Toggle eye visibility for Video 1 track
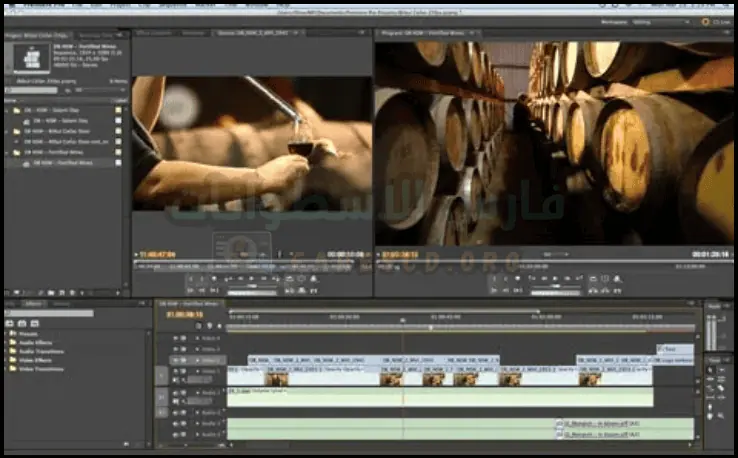The width and height of the screenshot is (738, 458). coord(174,371)
